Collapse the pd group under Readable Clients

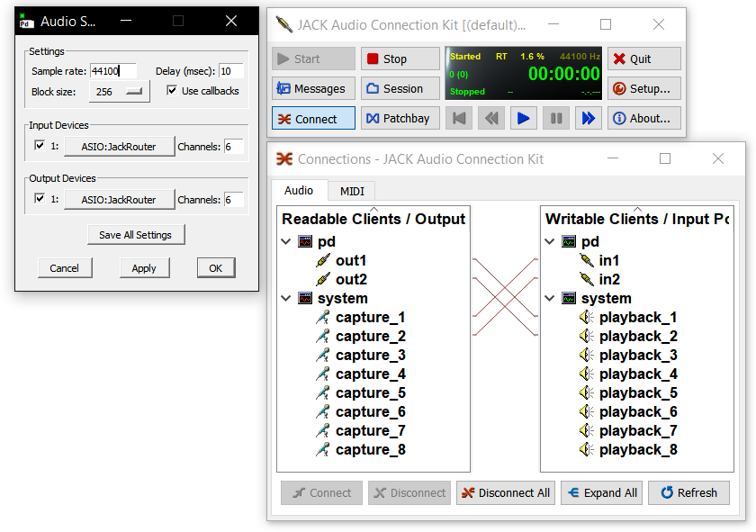click(286, 241)
